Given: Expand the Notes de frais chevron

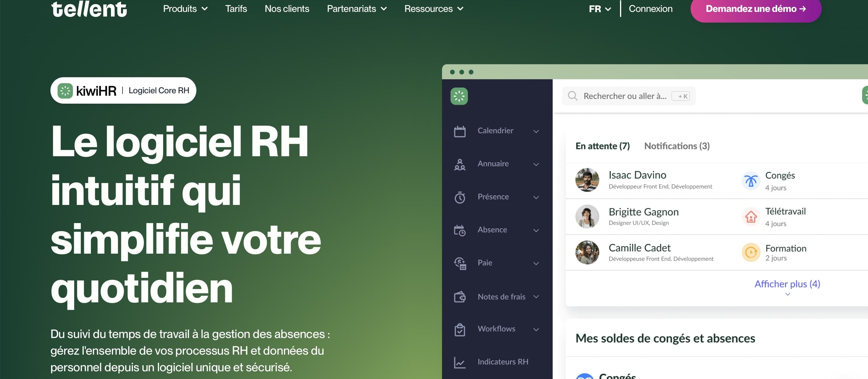Looking at the screenshot, I should point(536,297).
